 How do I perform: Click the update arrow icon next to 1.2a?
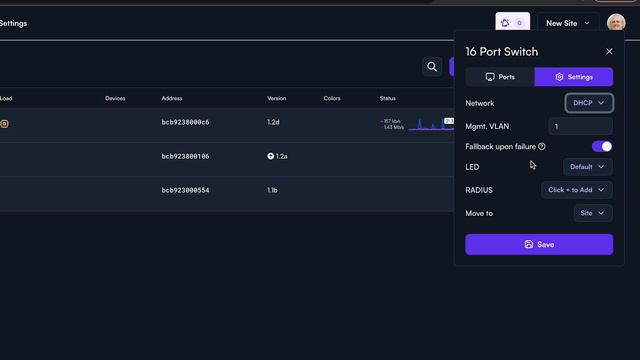click(270, 156)
